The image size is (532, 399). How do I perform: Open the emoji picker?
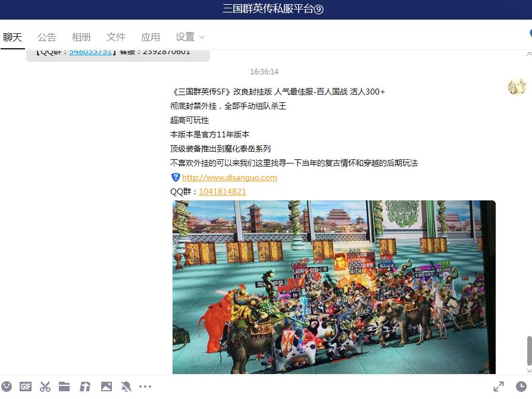click(7, 387)
